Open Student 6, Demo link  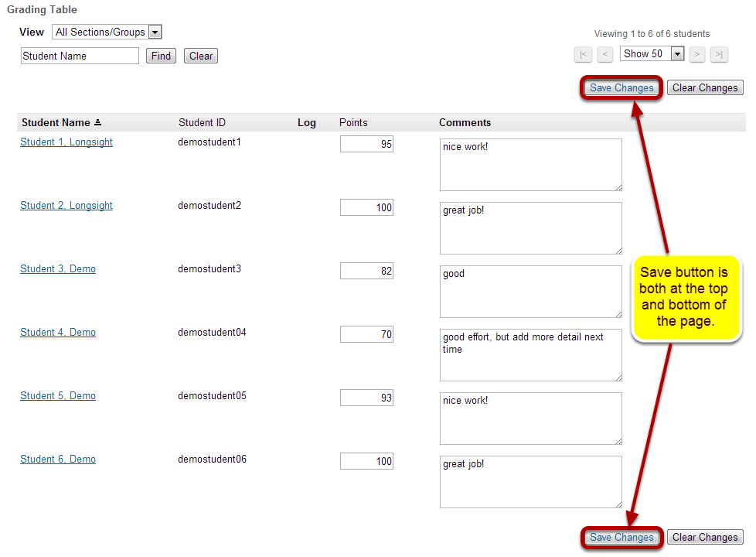[x=58, y=459]
